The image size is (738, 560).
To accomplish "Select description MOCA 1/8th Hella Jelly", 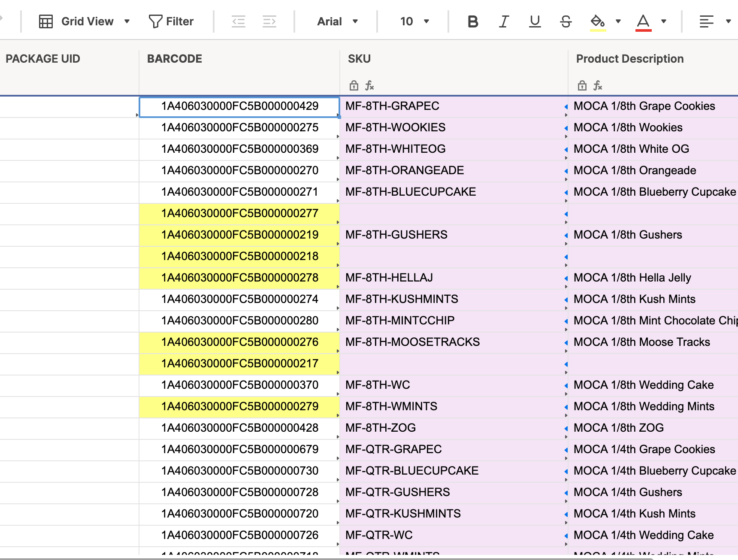I will [x=653, y=278].
